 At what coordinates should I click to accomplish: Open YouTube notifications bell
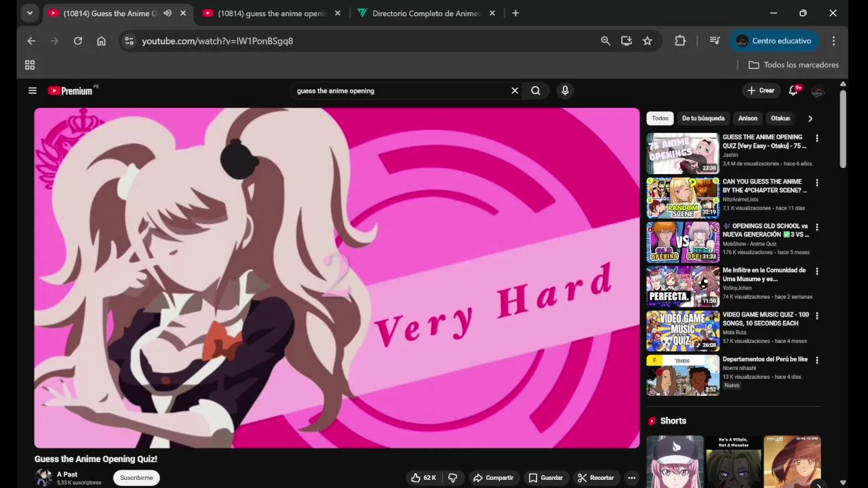pyautogui.click(x=793, y=90)
